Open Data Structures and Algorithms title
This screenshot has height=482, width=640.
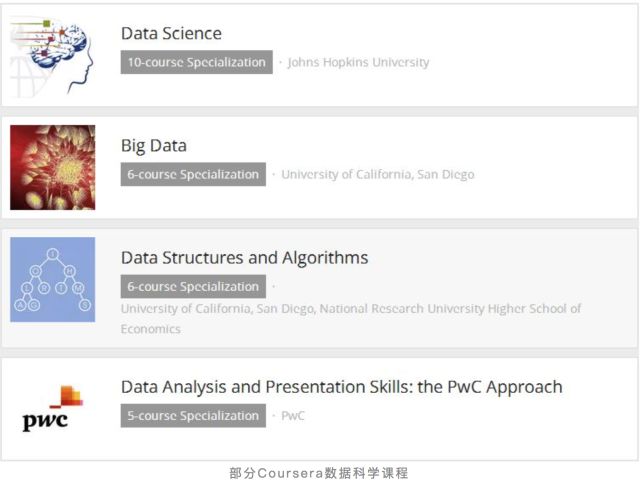pyautogui.click(x=244, y=257)
